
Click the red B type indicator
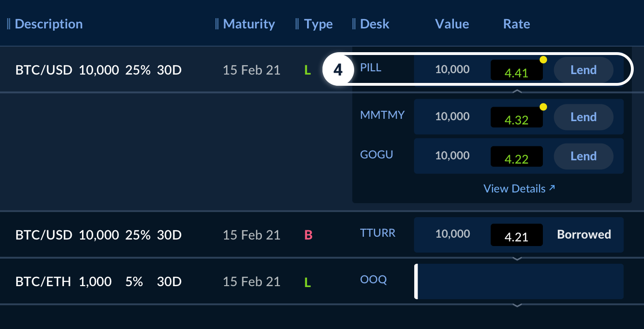[308, 235]
